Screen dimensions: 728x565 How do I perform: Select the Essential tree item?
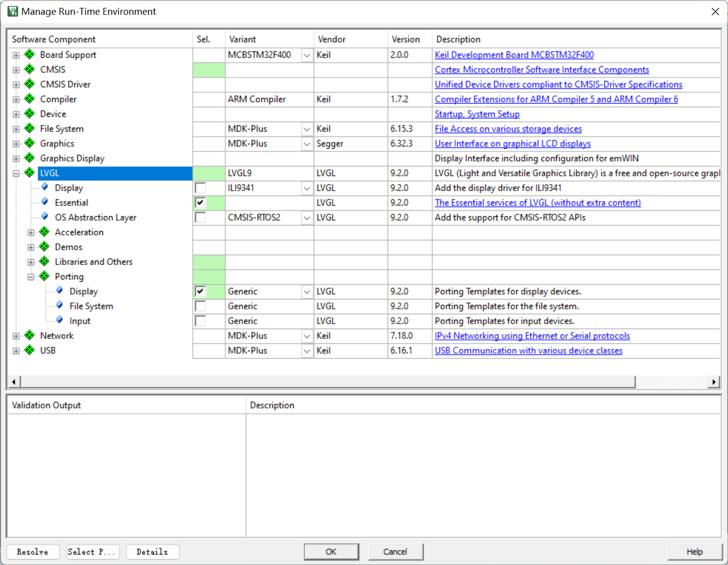(71, 202)
